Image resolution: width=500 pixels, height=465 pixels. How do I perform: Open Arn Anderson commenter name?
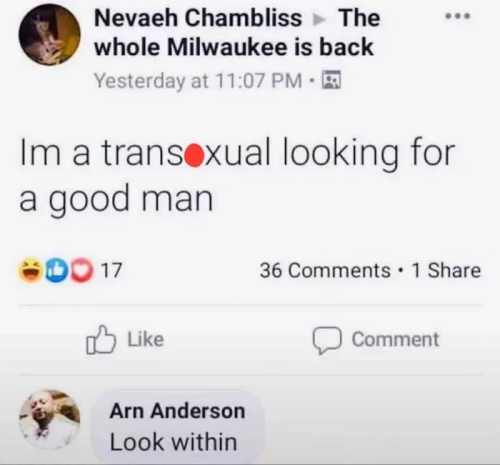tap(177, 411)
